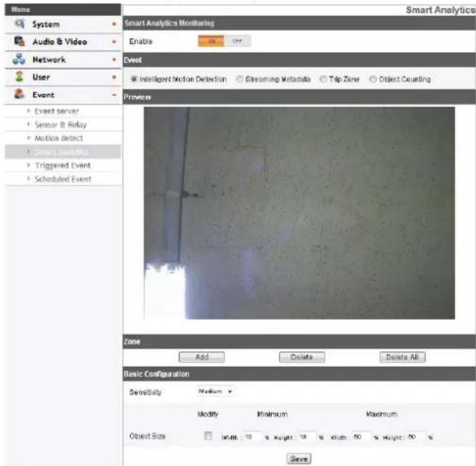
Task: Click the Event menu icon
Action: 19,94
